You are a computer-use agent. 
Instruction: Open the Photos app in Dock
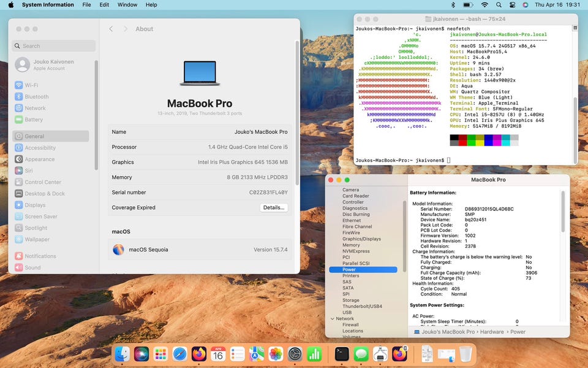tap(276, 354)
